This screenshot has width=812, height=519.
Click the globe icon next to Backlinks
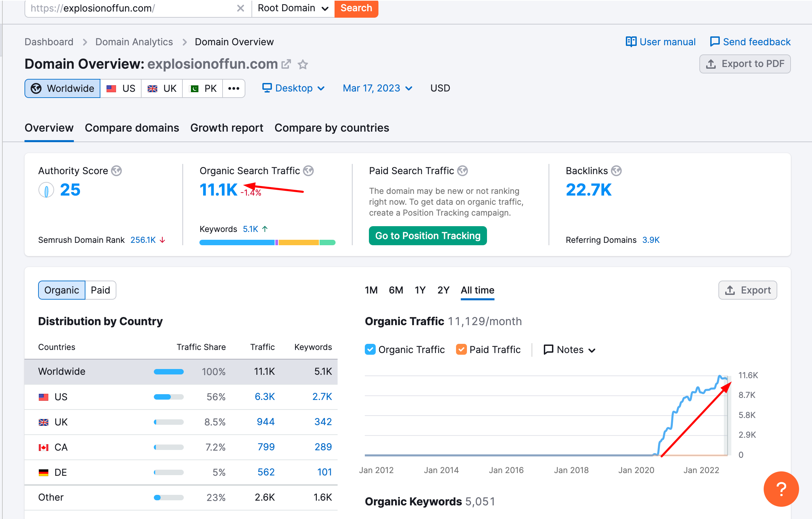(x=616, y=171)
